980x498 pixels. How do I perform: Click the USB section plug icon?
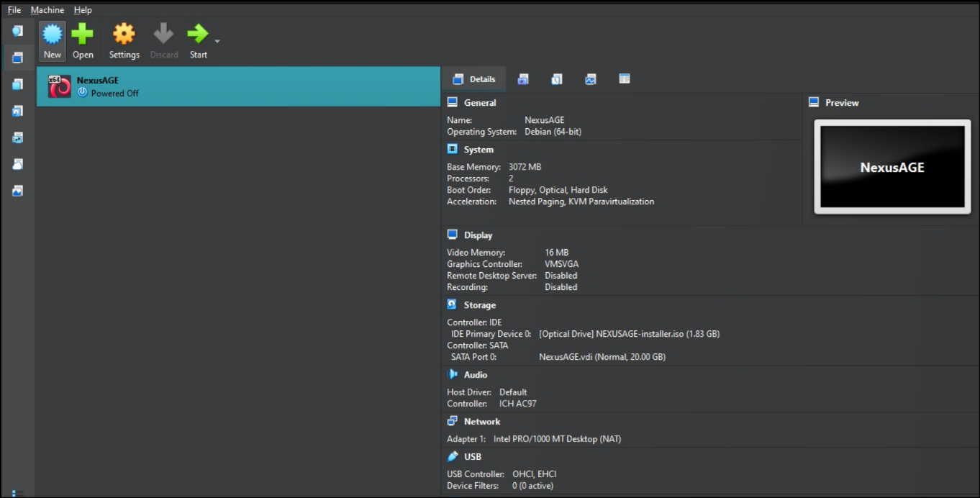pyautogui.click(x=453, y=456)
